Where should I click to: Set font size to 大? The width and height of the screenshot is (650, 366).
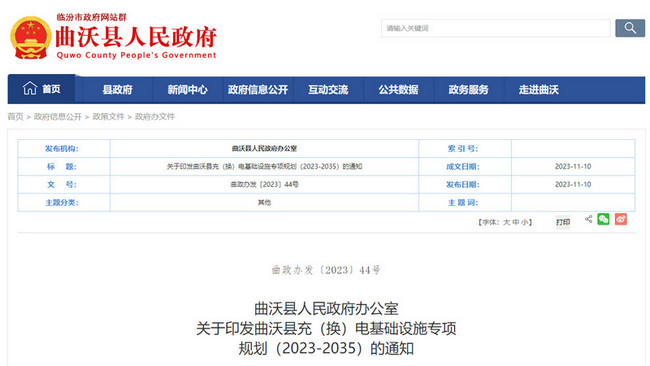506,222
